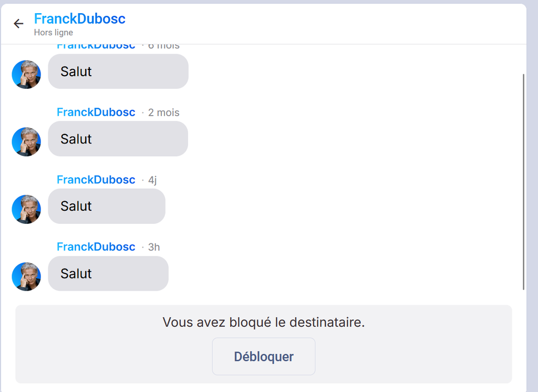Click avatar next to the 2 mois message
The height and width of the screenshot is (392, 538).
click(26, 142)
